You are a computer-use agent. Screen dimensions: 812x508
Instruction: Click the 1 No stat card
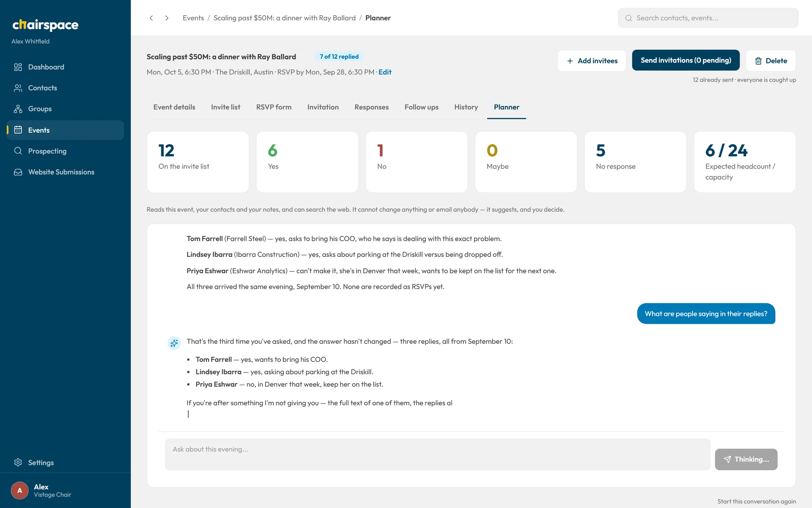(x=416, y=162)
